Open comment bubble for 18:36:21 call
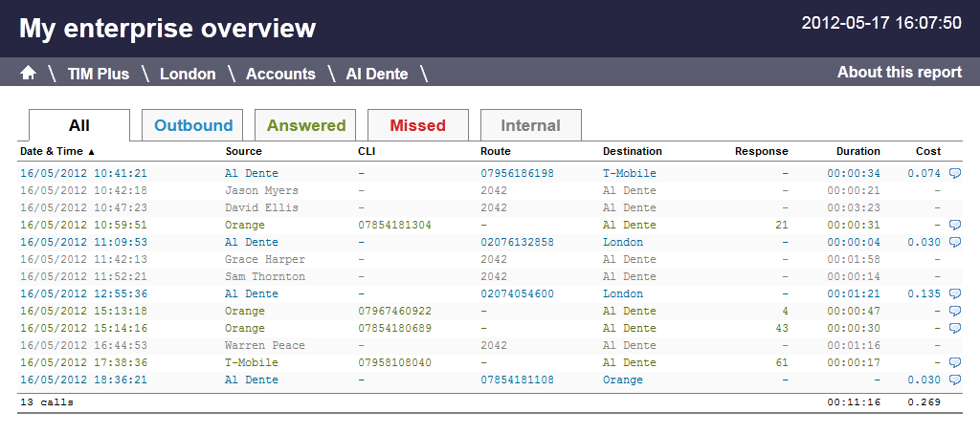The image size is (980, 434). coord(954,380)
